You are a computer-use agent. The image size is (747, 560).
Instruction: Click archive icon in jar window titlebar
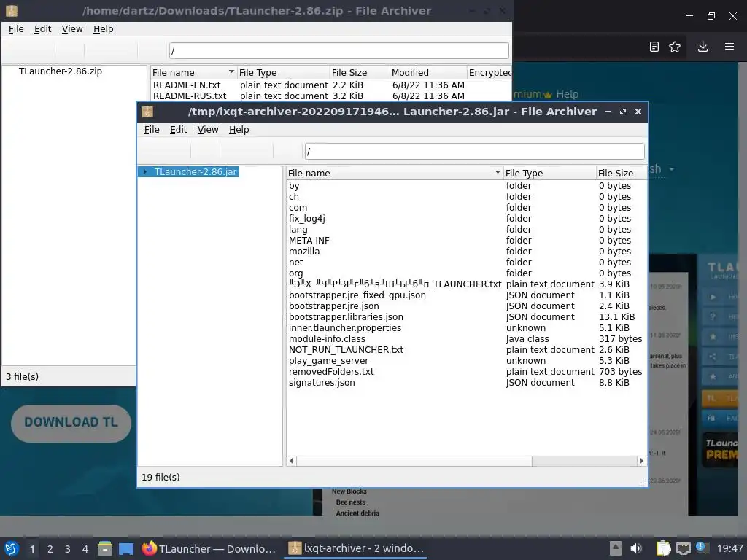pos(147,112)
